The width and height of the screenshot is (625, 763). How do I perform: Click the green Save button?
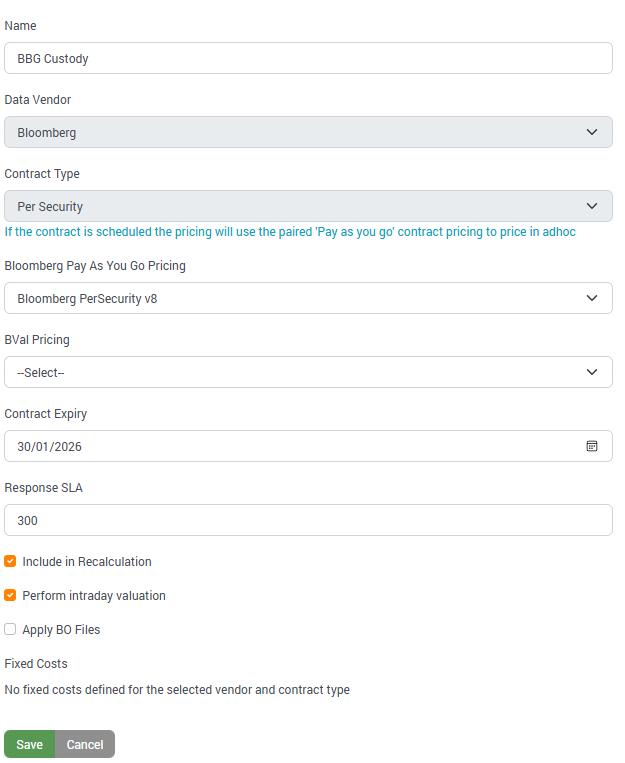click(29, 744)
